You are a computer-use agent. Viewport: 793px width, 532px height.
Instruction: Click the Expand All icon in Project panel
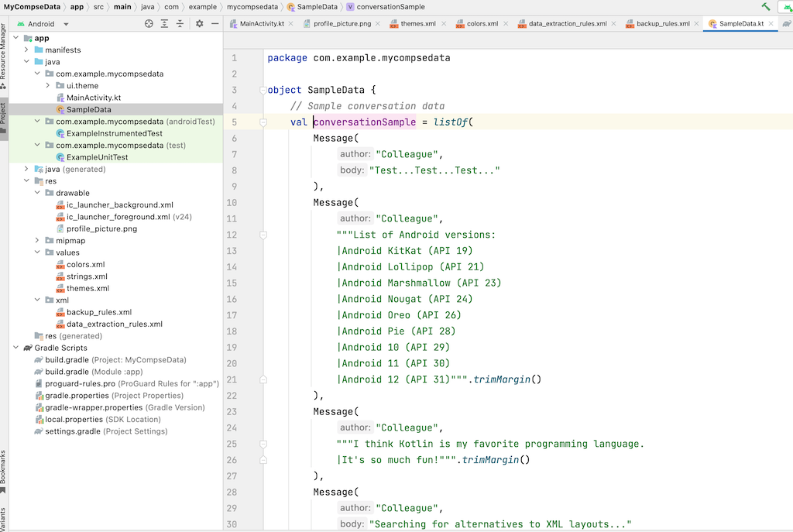pos(164,24)
